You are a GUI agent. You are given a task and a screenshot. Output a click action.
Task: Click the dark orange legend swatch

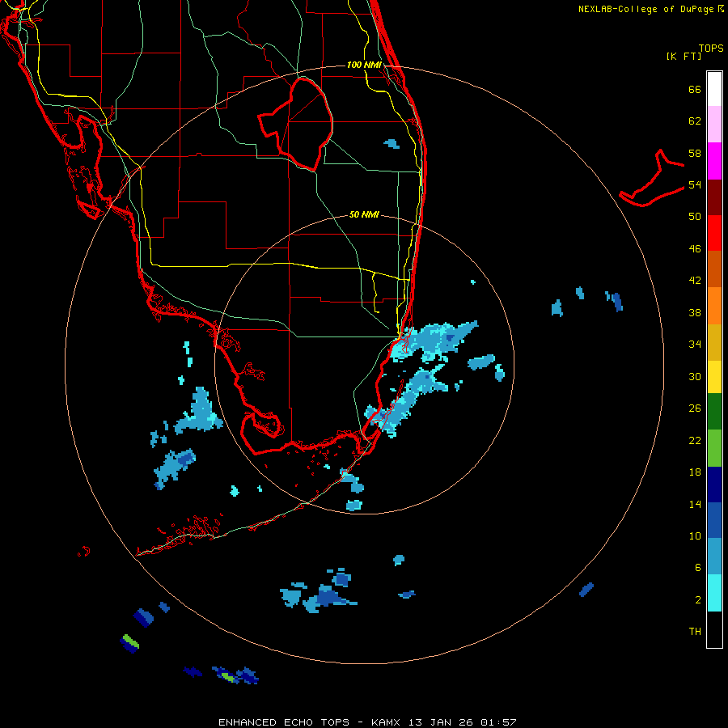714,269
